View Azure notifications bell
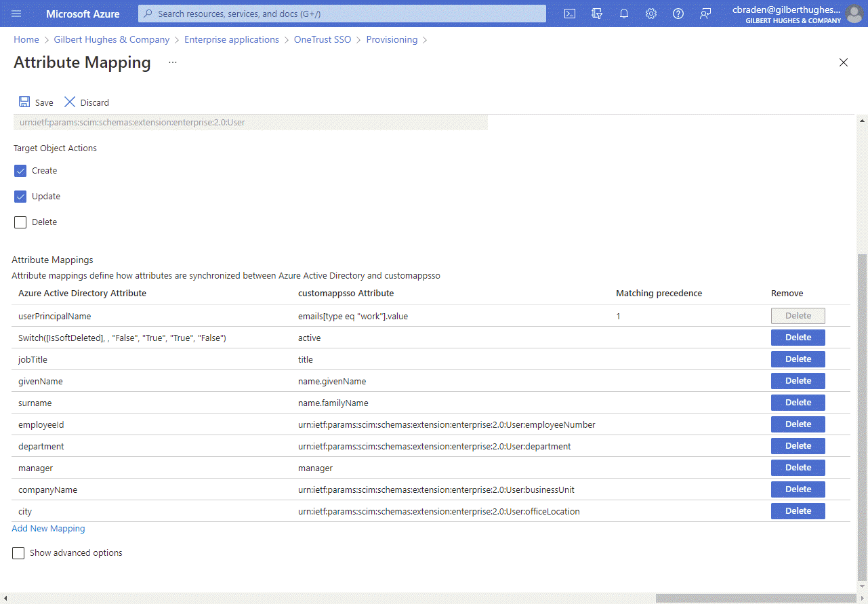868x604 pixels. 623,14
